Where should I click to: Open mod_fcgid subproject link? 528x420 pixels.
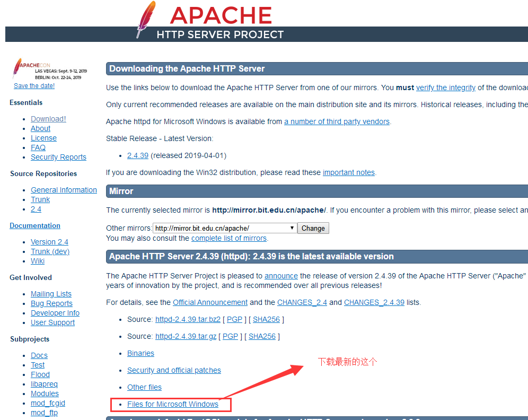click(48, 403)
